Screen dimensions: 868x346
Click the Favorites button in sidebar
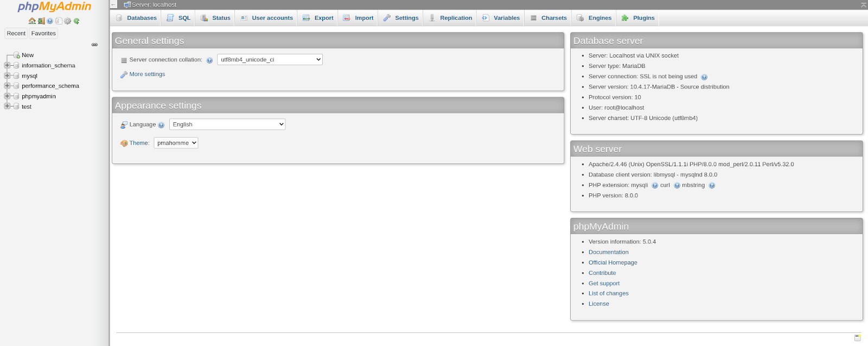pos(43,33)
